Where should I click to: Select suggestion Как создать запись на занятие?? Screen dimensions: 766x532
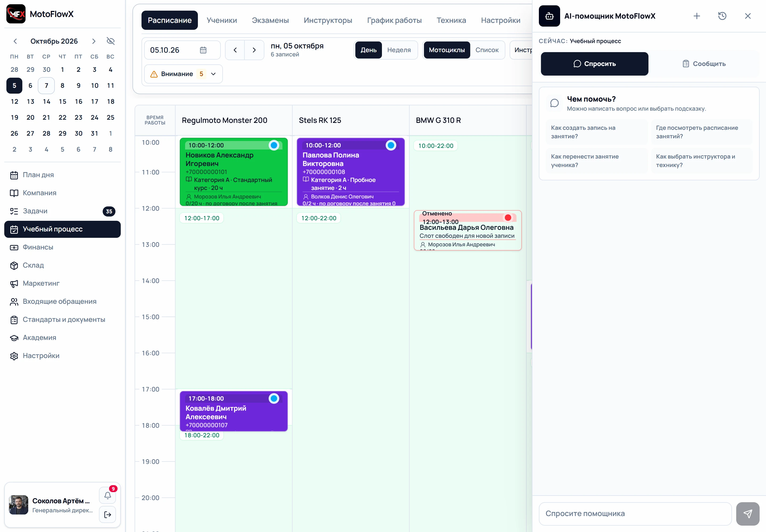pyautogui.click(x=597, y=132)
